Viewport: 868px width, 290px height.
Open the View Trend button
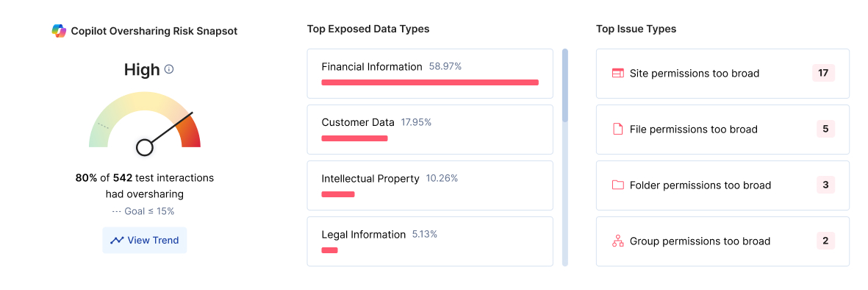(145, 240)
